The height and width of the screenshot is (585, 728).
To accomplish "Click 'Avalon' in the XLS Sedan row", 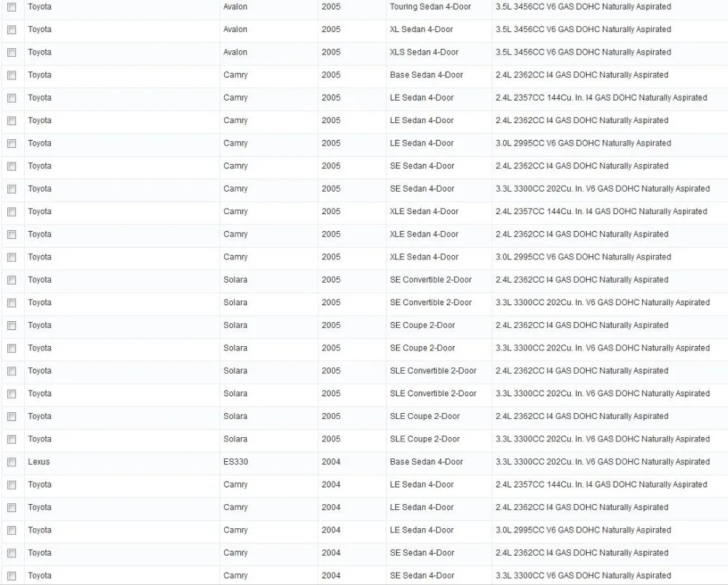I will tap(235, 52).
